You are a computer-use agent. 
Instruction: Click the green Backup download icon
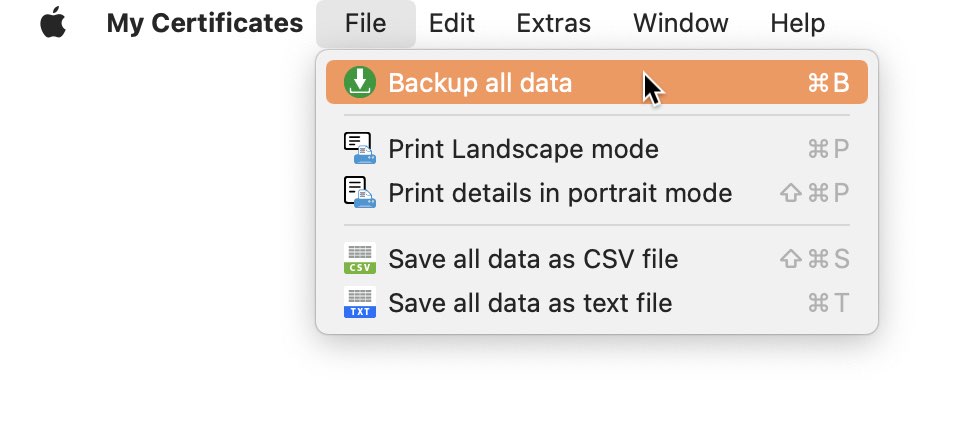[x=360, y=82]
